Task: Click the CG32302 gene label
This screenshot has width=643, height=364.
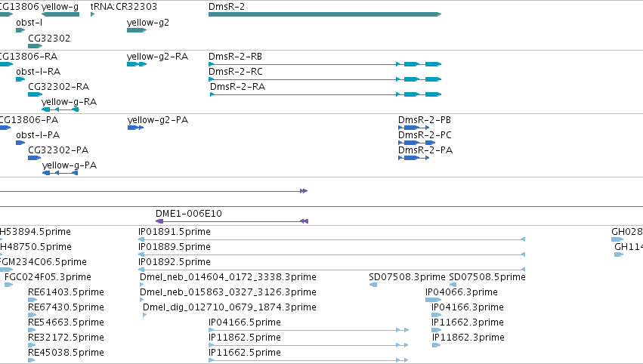Action: pos(49,38)
